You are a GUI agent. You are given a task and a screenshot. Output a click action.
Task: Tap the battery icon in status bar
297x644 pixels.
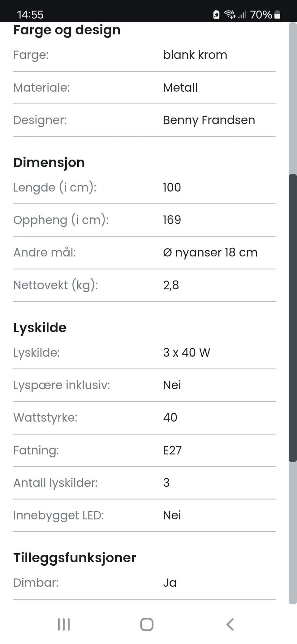coord(278,15)
